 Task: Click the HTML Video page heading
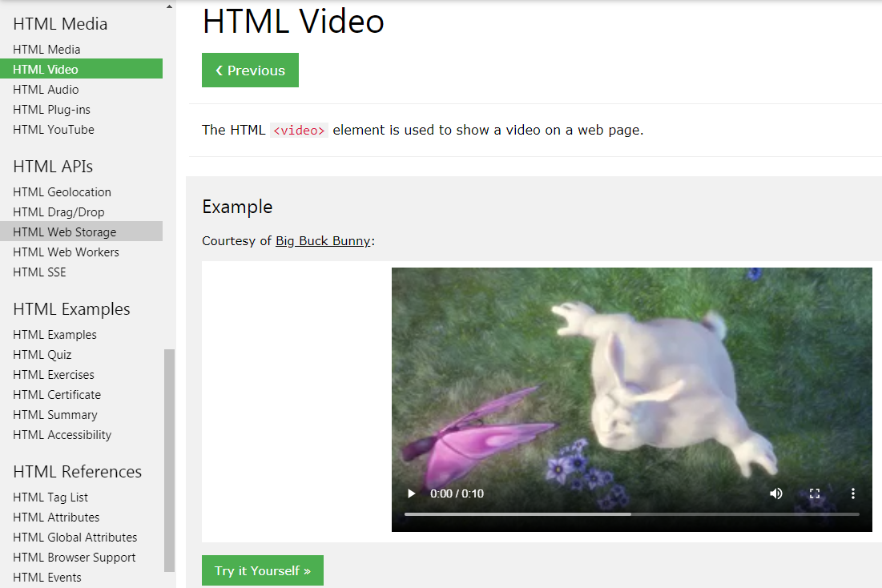293,22
